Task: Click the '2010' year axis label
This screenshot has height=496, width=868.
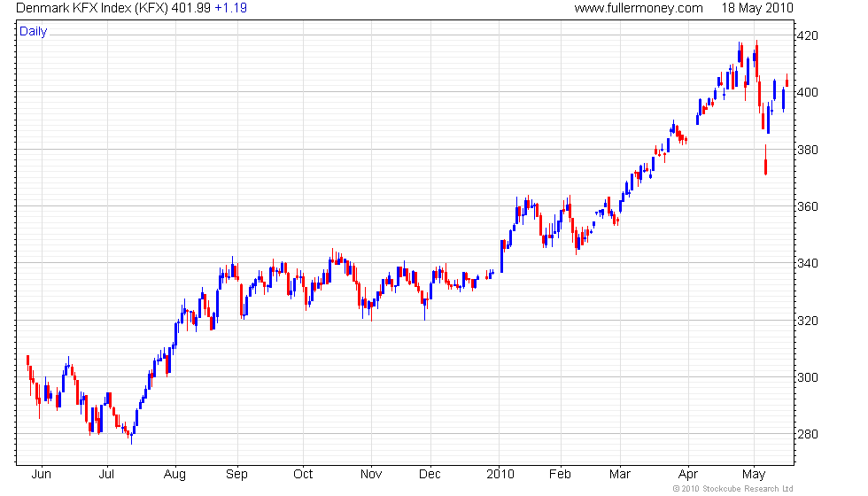Action: pos(500,475)
